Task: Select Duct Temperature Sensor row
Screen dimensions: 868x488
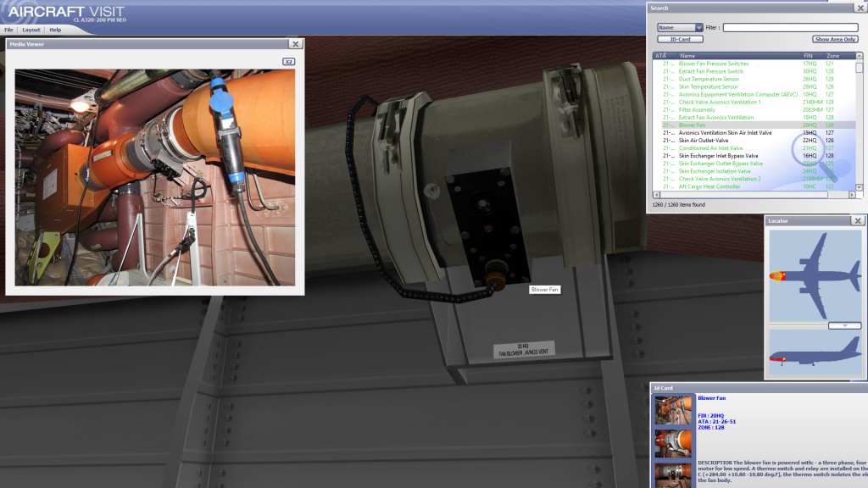Action: (x=755, y=79)
